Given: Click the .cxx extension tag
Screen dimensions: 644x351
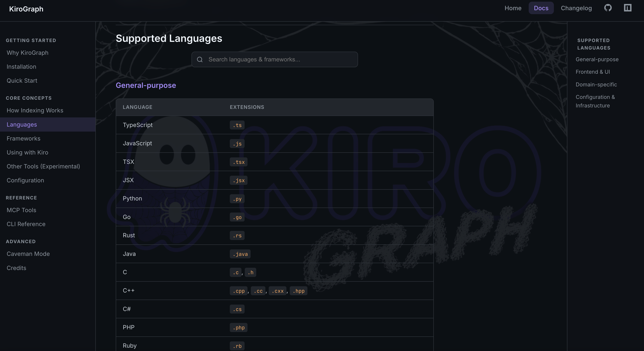Looking at the screenshot, I should (277, 291).
